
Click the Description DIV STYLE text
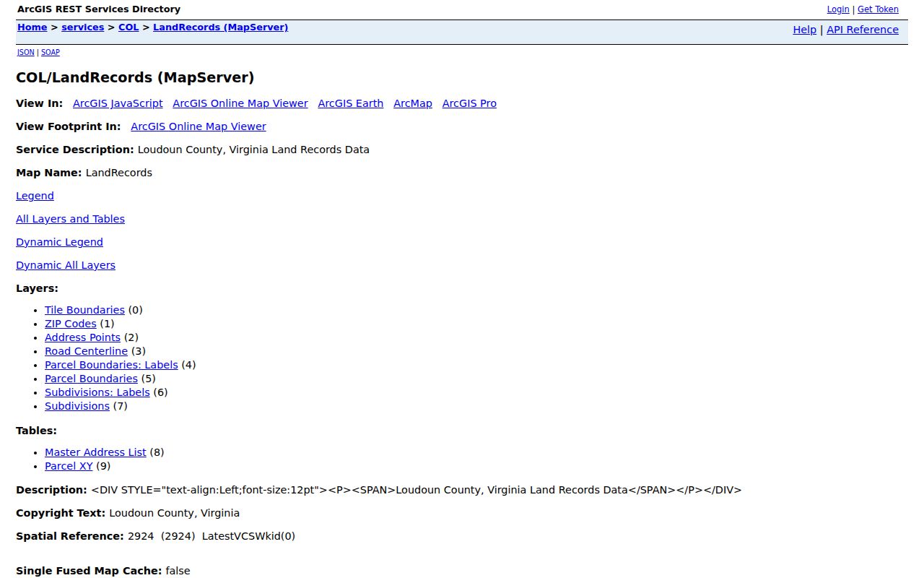point(417,490)
